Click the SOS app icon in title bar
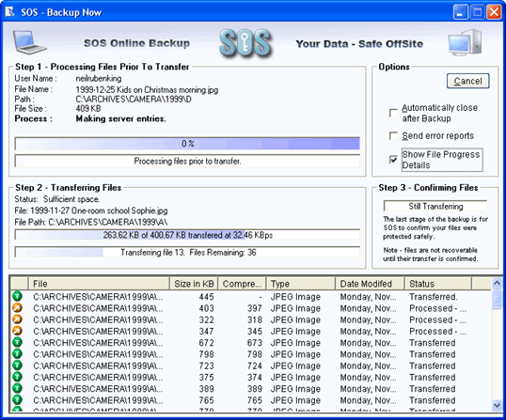 (x=10, y=12)
